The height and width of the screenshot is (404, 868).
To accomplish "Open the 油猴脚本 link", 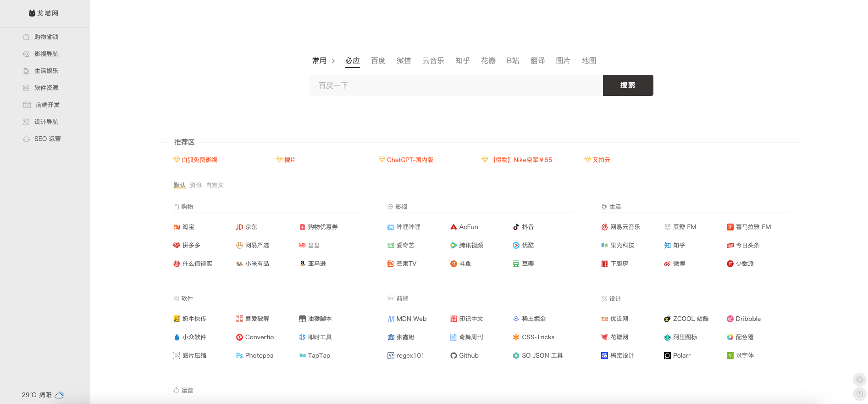I will [320, 319].
